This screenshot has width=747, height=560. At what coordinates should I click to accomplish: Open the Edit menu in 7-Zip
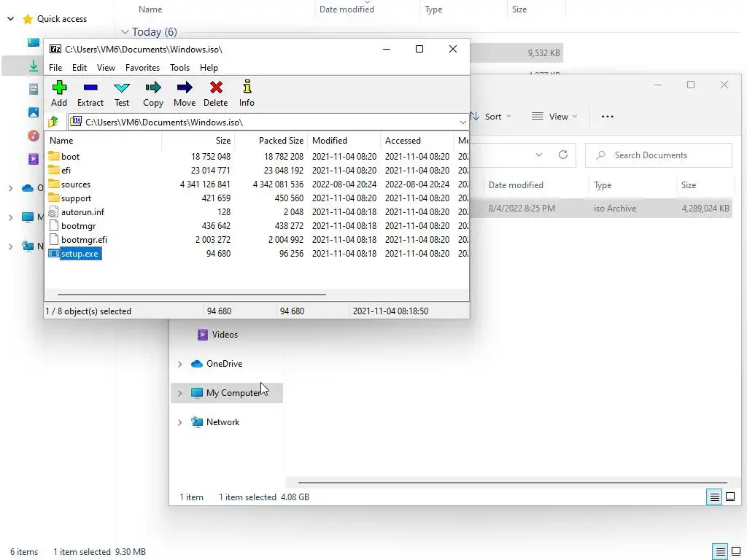79,68
